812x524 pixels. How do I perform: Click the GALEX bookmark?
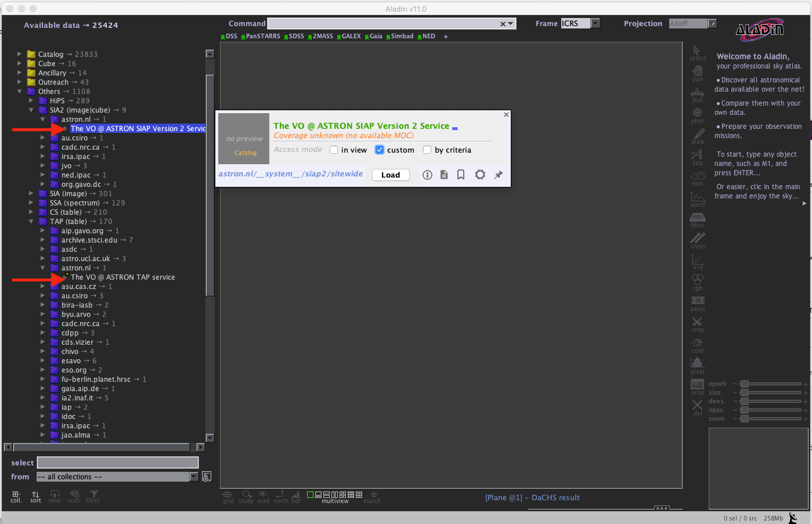point(349,36)
